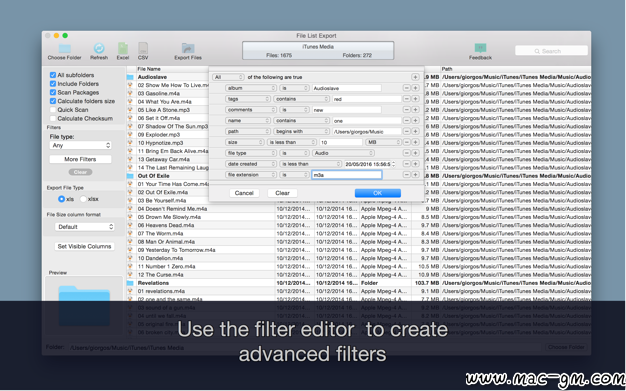Click the Refresh toolbar icon
This screenshot has width=626, height=391.
99,48
